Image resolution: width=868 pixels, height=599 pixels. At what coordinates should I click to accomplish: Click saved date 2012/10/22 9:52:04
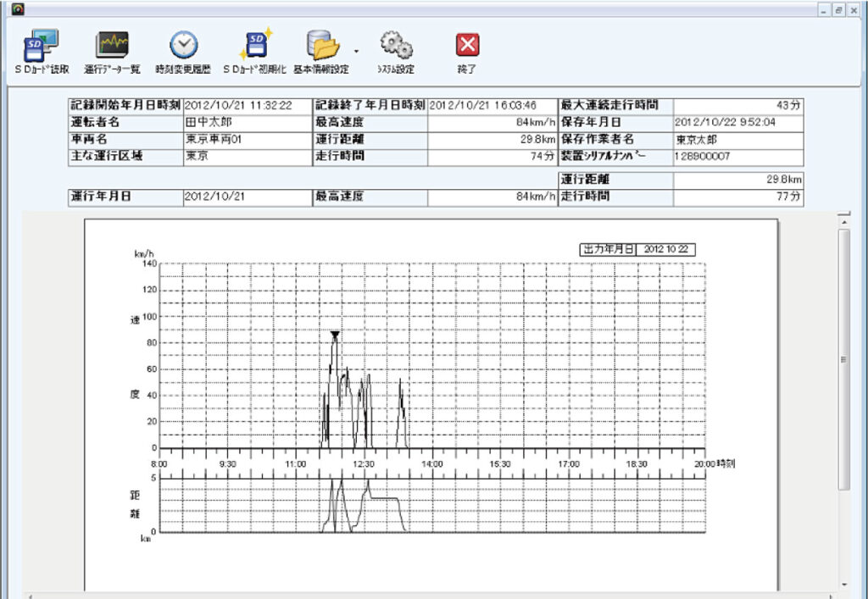726,122
